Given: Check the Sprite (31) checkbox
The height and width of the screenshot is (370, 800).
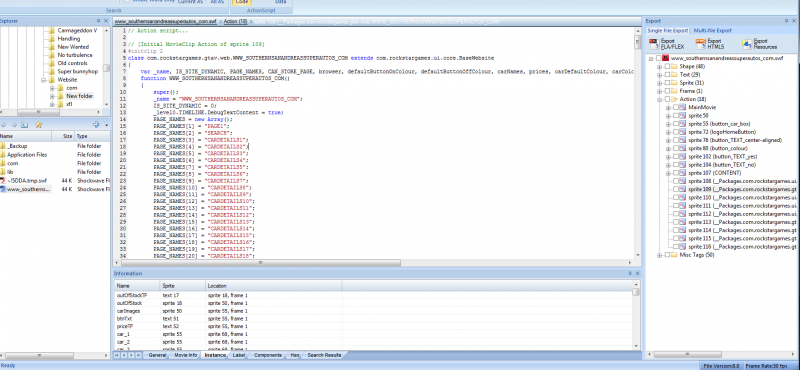Looking at the screenshot, I should coord(667,83).
